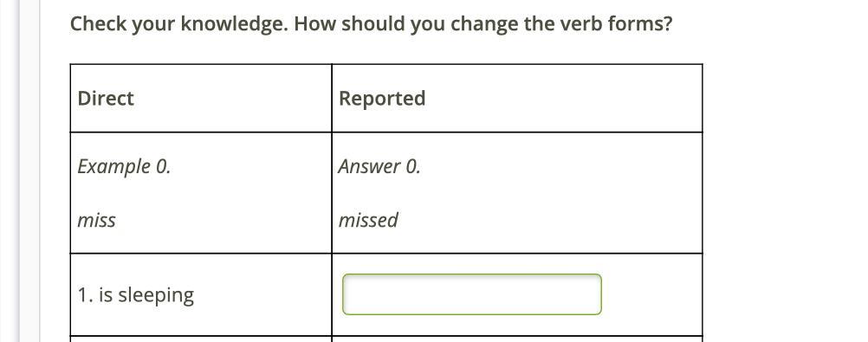Click the light purple vertical strip at left
This screenshot has height=342, width=868.
click(29, 171)
